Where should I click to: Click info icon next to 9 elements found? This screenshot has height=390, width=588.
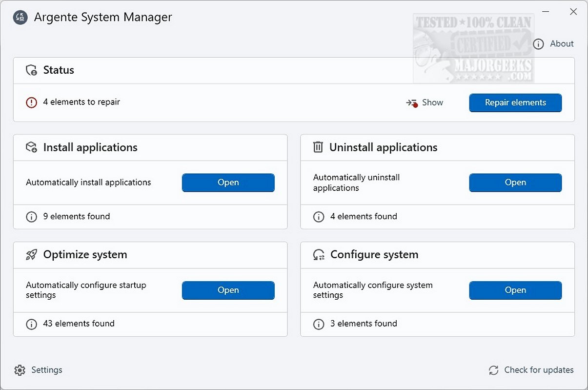click(31, 217)
